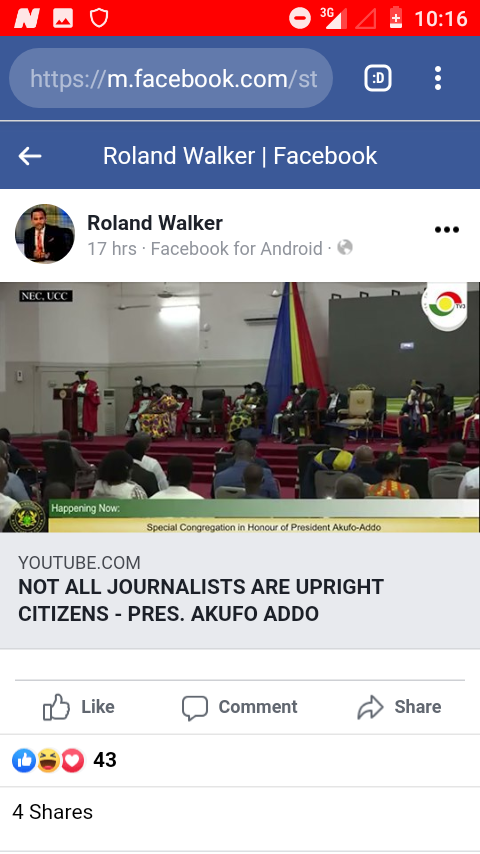Tap the Like thumbs-up button
This screenshot has height=854, width=480.
pos(79,707)
